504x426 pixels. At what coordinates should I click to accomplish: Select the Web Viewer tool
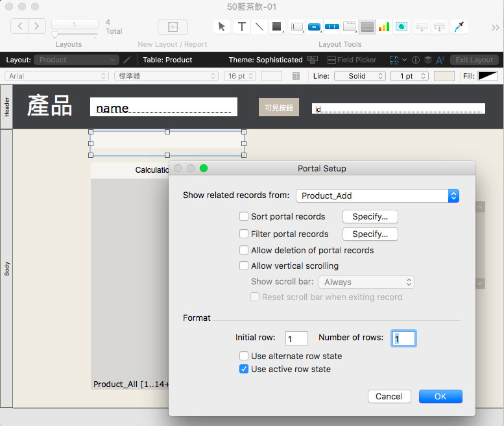[402, 27]
